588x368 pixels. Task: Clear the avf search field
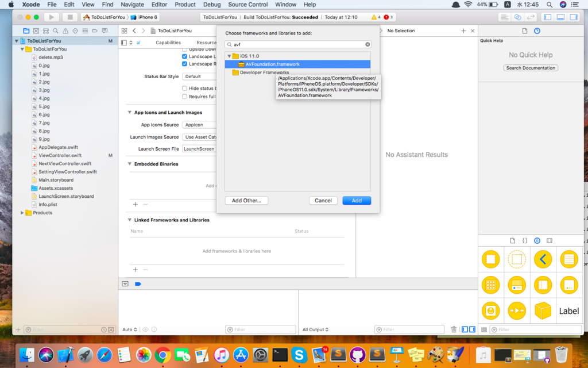point(367,44)
